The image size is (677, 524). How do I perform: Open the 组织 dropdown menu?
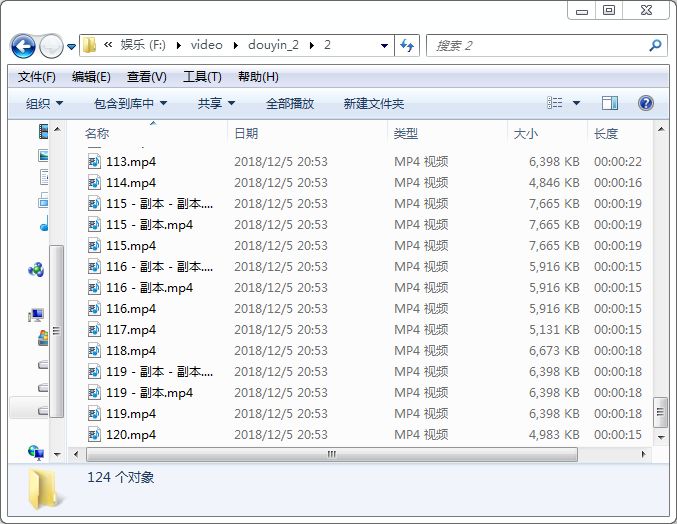coord(44,103)
